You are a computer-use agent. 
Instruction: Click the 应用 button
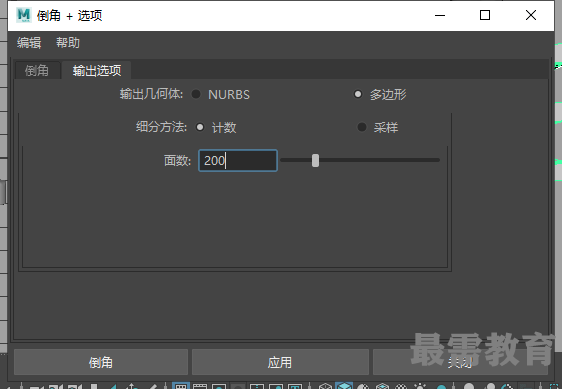pos(280,362)
